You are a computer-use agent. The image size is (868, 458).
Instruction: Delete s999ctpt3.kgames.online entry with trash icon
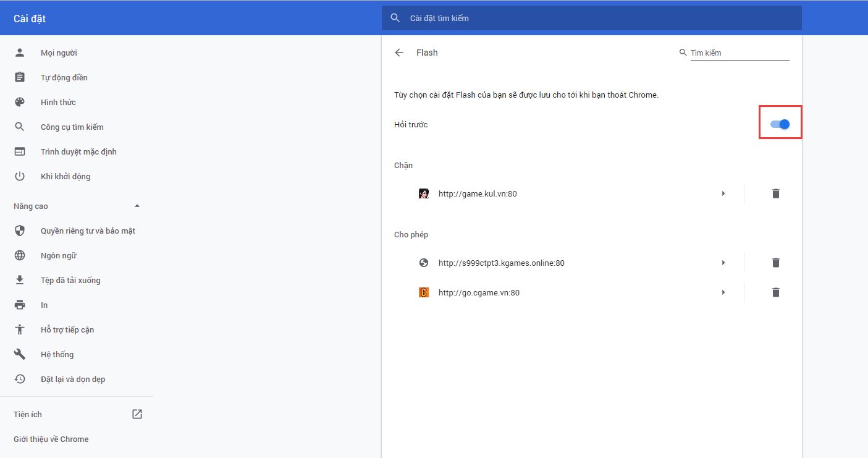(x=776, y=263)
